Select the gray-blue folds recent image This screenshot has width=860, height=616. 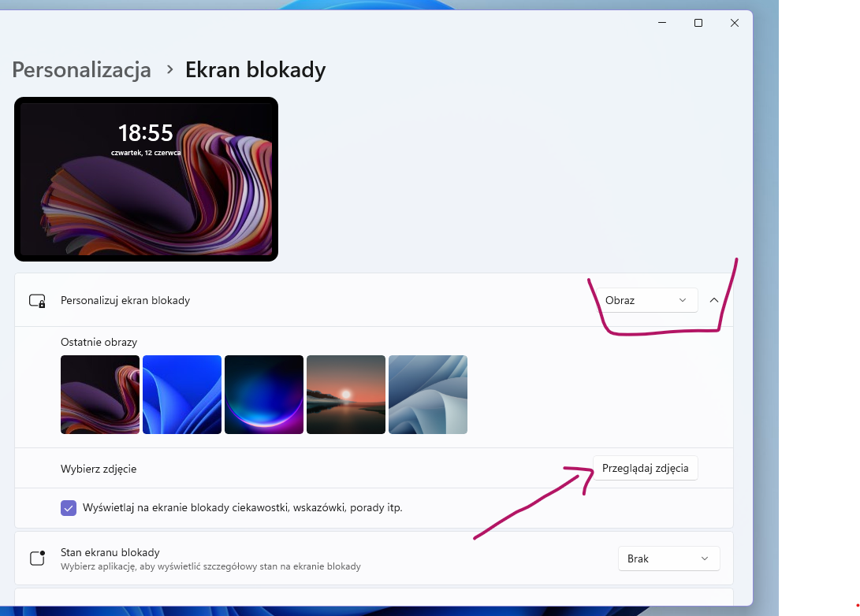(x=428, y=395)
